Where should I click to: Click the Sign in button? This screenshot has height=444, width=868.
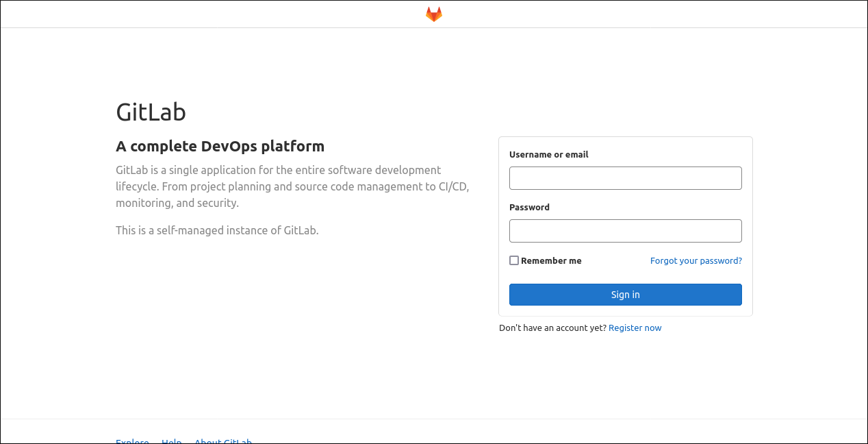(x=625, y=294)
